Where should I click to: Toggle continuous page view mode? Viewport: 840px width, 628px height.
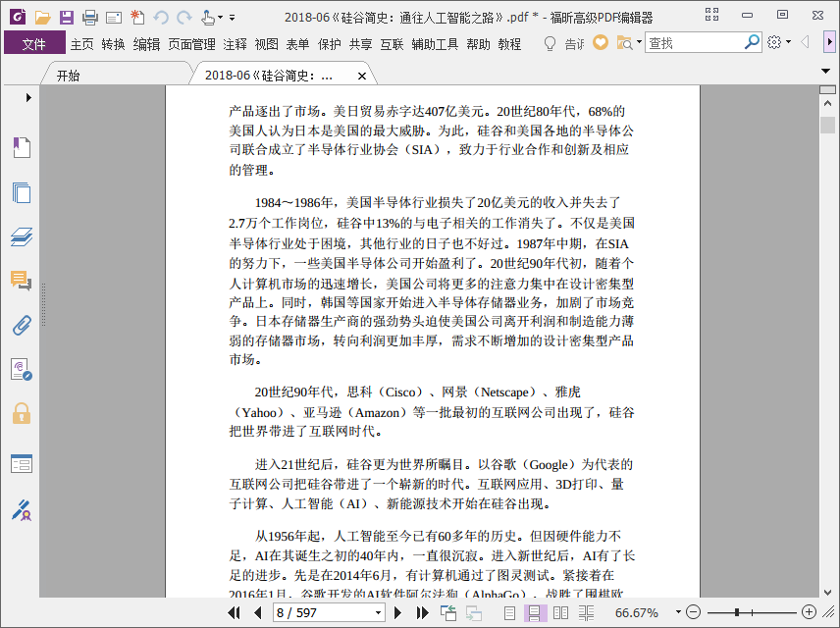535,612
